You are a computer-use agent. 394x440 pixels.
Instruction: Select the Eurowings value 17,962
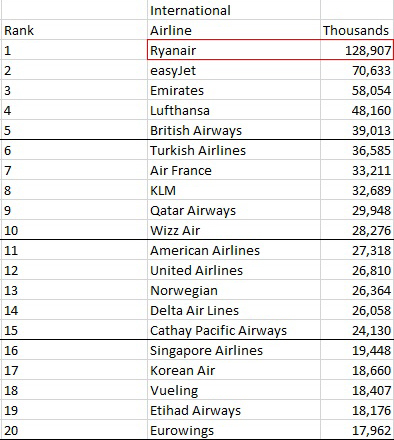357,430
